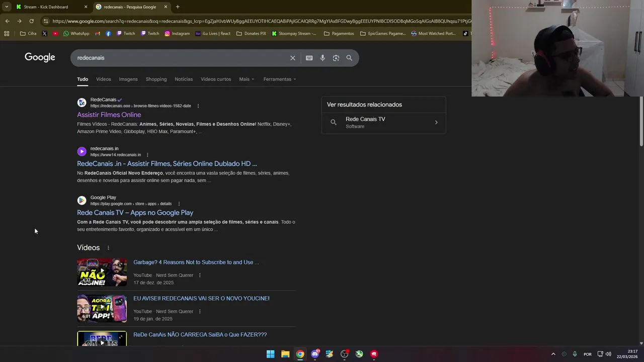The width and height of the screenshot is (644, 362).
Task: Play the AGORA TEM APP video thumbnail
Action: pos(102,308)
